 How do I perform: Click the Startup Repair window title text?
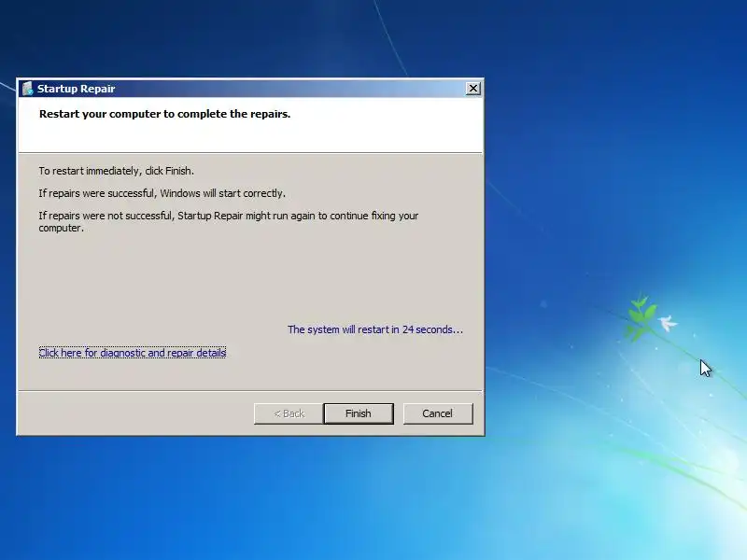pos(77,89)
